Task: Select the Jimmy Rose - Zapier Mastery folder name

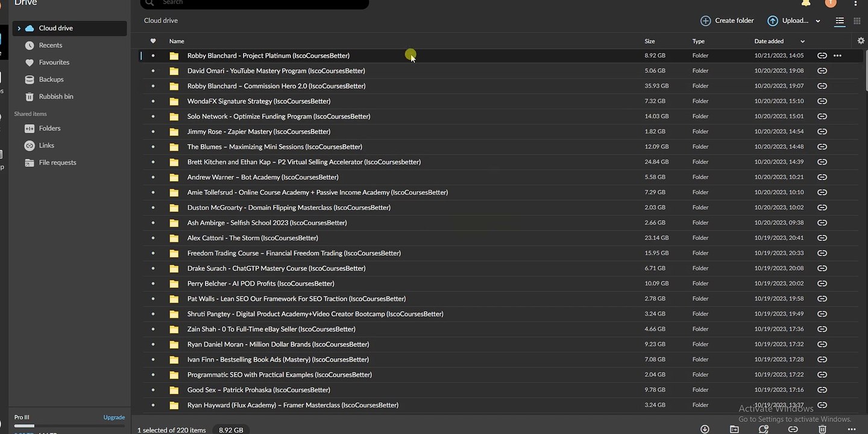Action: (x=259, y=131)
